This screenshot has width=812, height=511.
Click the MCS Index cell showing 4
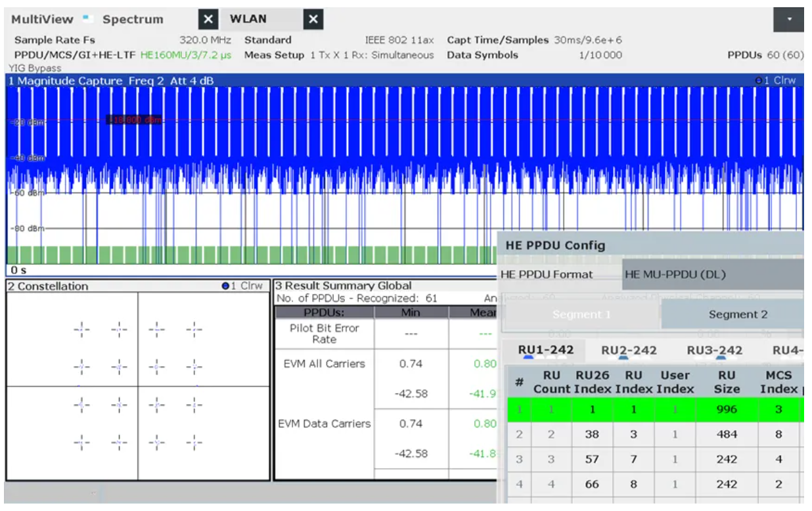pos(778,460)
